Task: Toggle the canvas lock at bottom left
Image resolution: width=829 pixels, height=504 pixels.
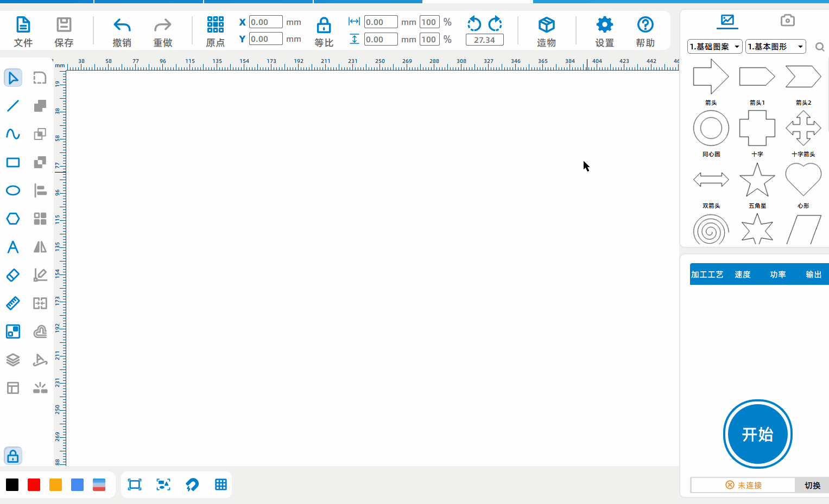Action: click(x=13, y=456)
